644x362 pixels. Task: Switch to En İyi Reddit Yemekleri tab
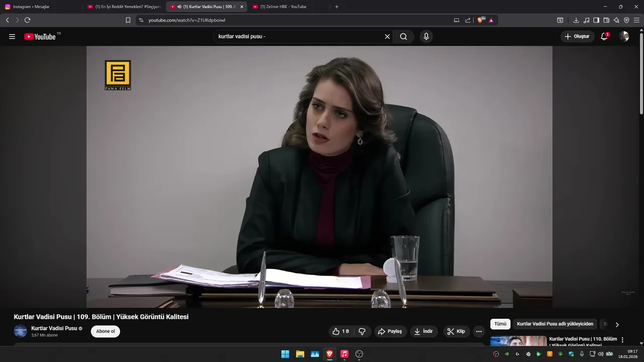(x=124, y=7)
